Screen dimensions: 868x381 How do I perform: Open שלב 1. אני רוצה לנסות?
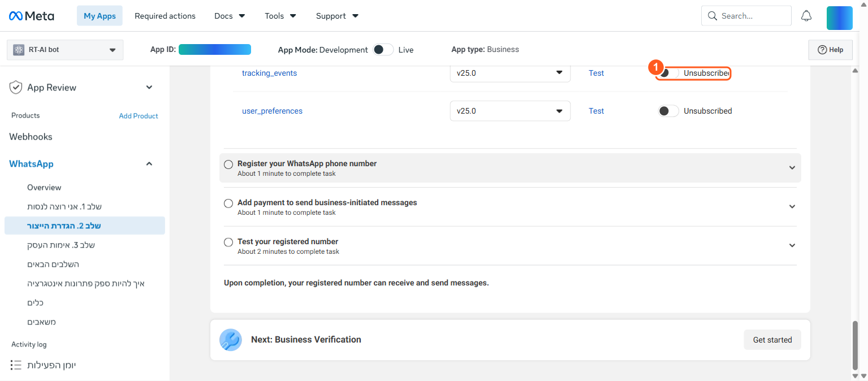click(x=64, y=207)
